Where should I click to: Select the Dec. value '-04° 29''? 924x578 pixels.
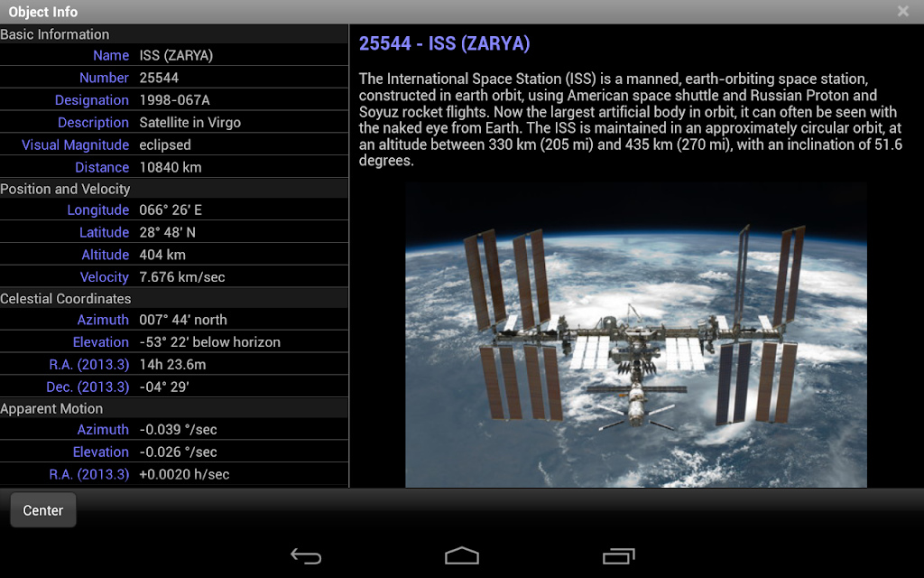coord(164,387)
